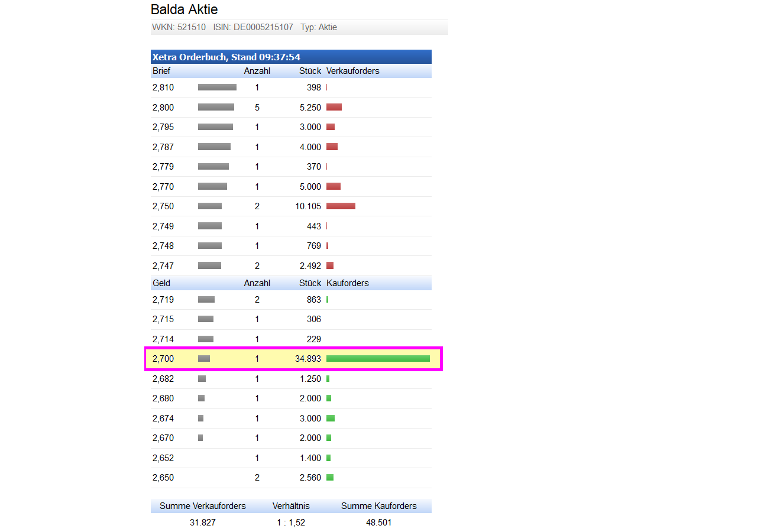The height and width of the screenshot is (532, 764).
Task: Select the 2.560 Stück value
Action: [x=310, y=478]
